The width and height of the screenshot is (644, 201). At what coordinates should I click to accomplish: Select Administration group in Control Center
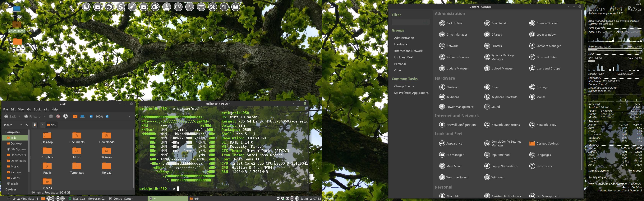(404, 38)
